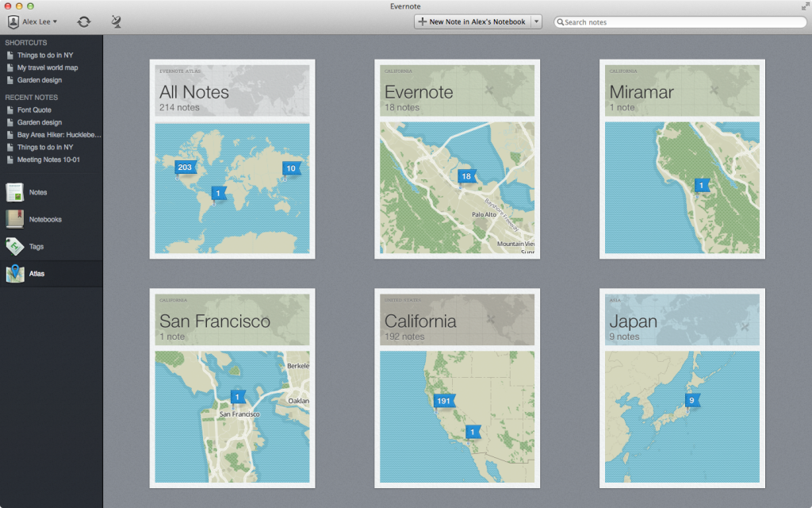Click the 203 notes map pin
This screenshot has width=812, height=508.
click(x=185, y=167)
